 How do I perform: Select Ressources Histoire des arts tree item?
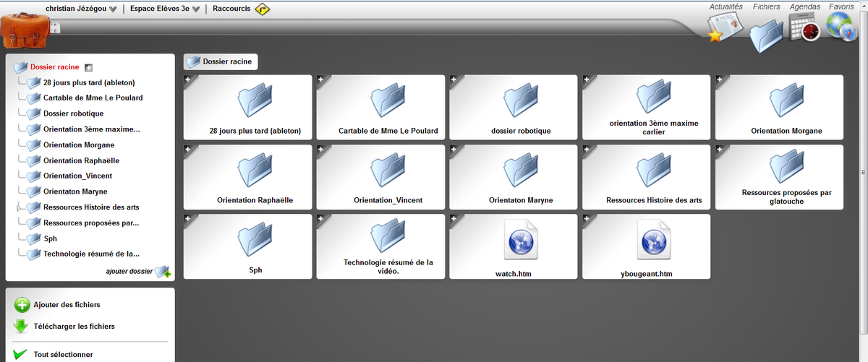91,207
